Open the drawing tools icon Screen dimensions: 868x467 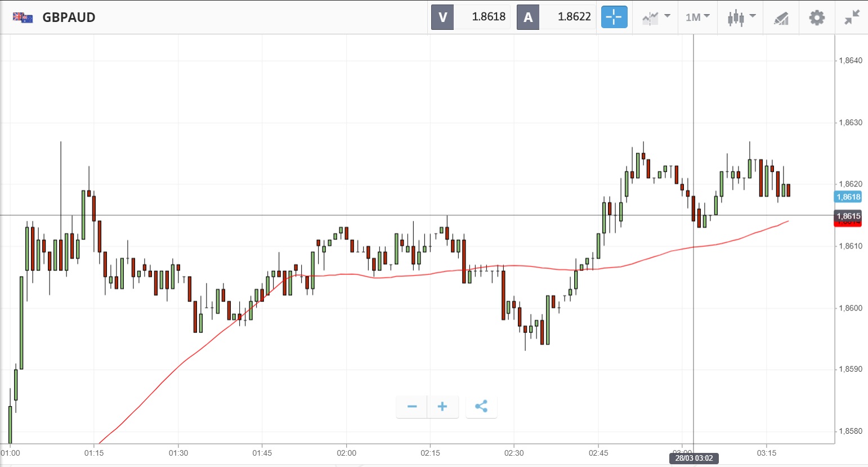point(781,18)
